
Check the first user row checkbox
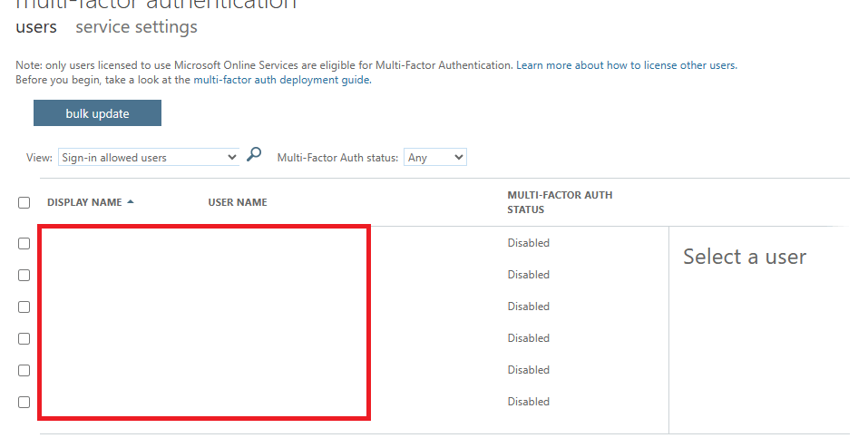[x=24, y=244]
